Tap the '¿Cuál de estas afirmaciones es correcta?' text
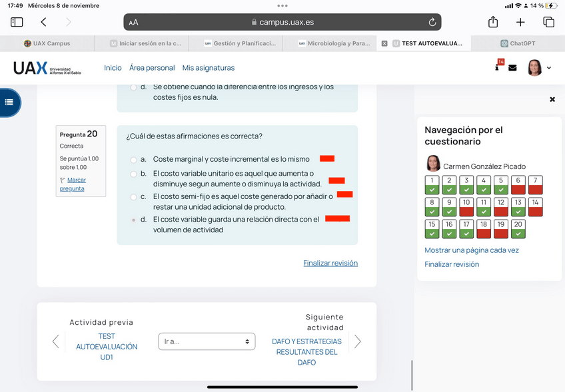The image size is (565, 392). 195,136
